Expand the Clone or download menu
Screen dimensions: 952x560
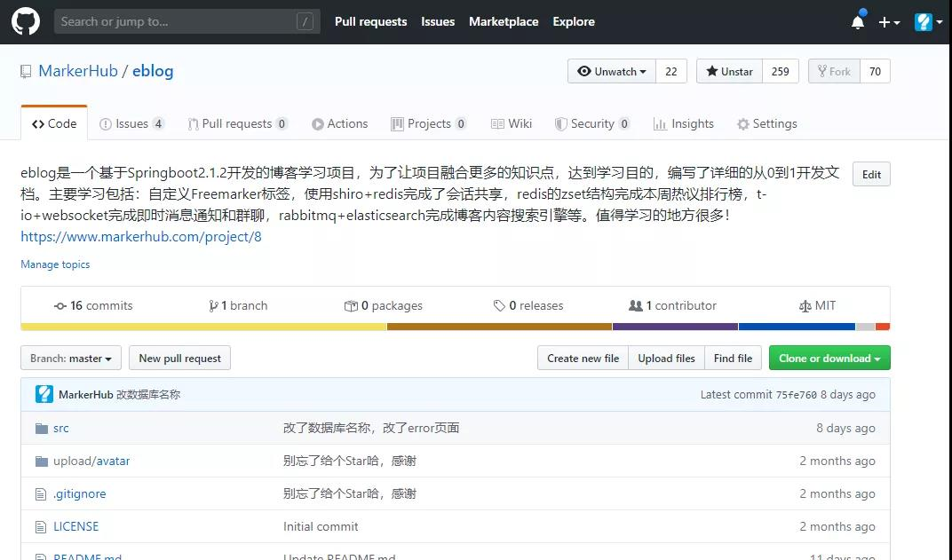[829, 358]
